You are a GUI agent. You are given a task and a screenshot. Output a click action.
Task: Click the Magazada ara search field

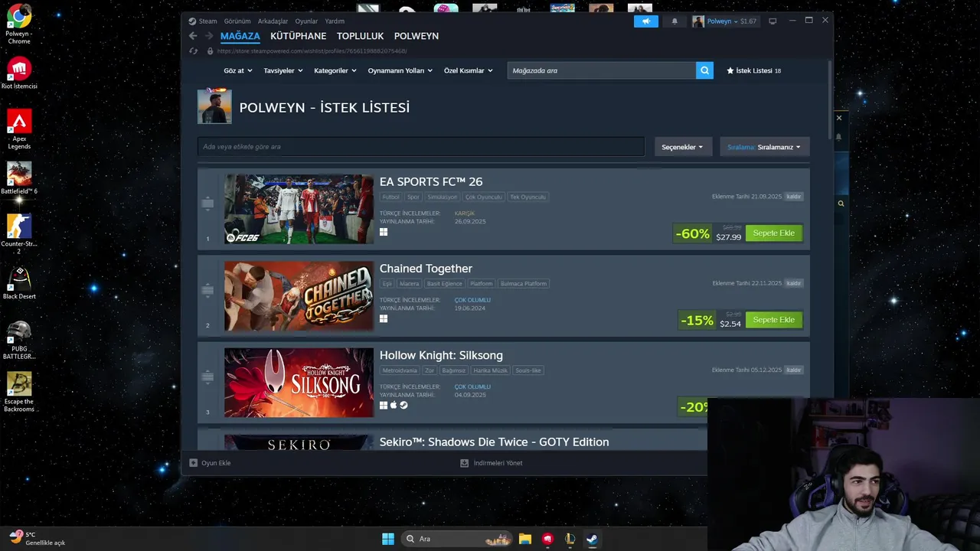602,70
